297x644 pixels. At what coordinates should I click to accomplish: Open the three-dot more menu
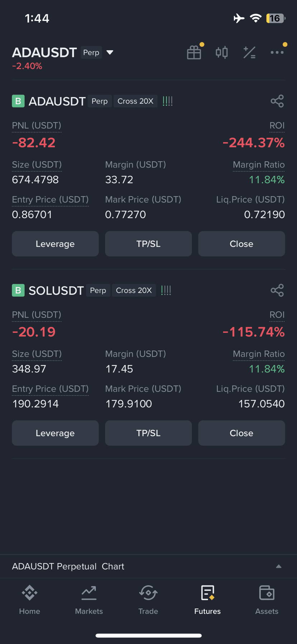tap(277, 52)
